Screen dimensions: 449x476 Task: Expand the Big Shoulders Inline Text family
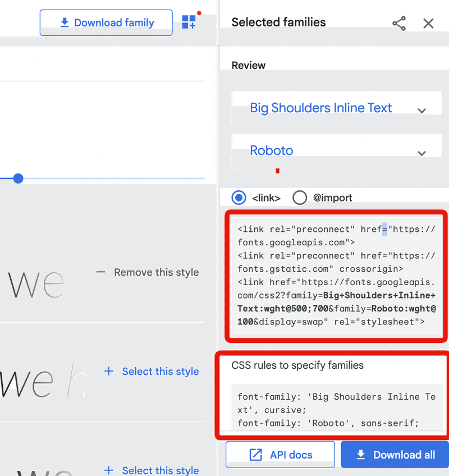pyautogui.click(x=421, y=111)
